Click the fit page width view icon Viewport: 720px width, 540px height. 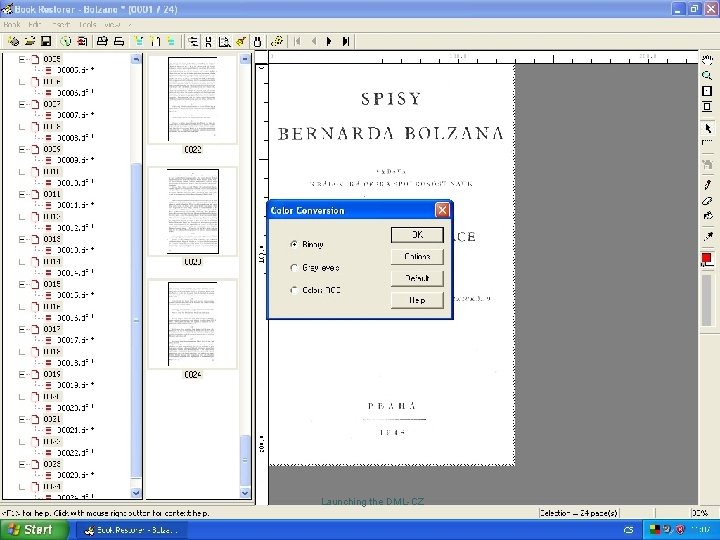[x=707, y=107]
